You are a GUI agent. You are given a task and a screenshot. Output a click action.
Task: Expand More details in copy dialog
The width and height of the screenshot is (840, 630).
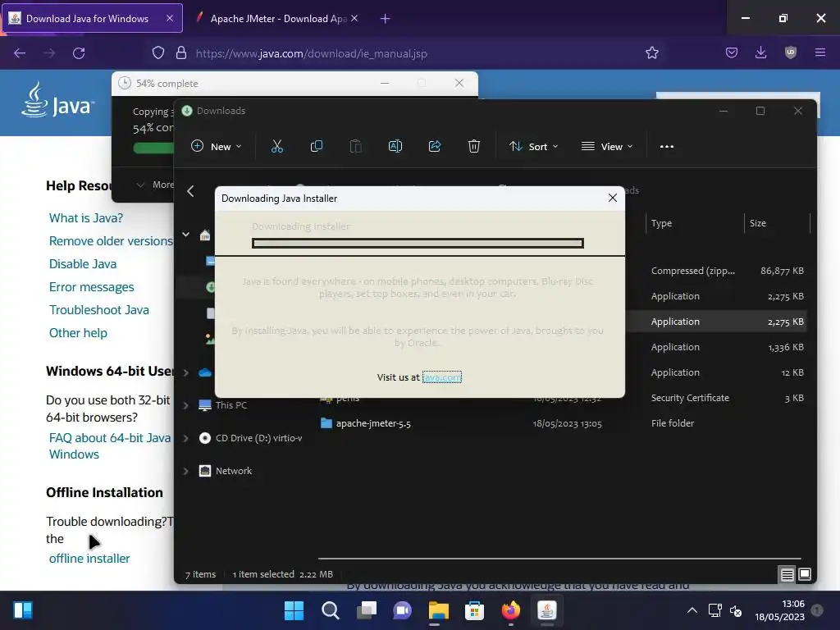coord(154,185)
